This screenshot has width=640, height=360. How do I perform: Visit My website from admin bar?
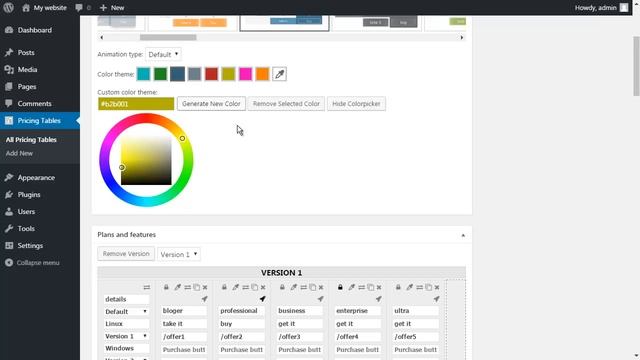[x=44, y=7]
